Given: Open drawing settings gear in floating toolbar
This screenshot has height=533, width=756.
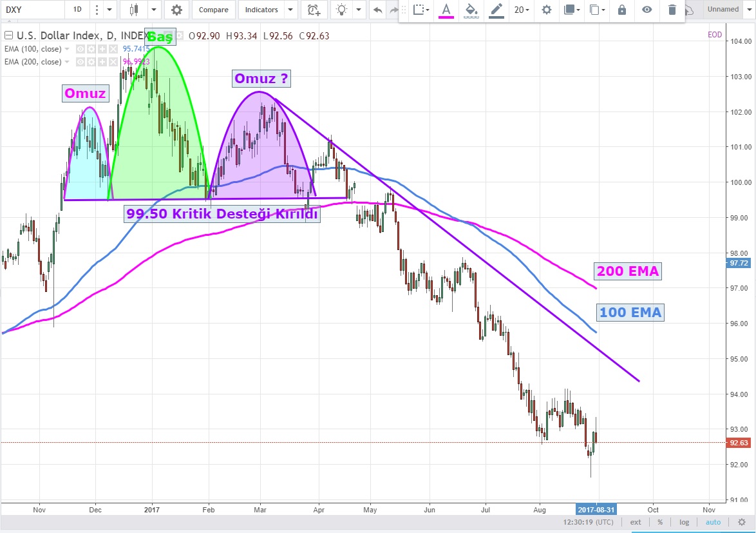Looking at the screenshot, I should point(546,10).
